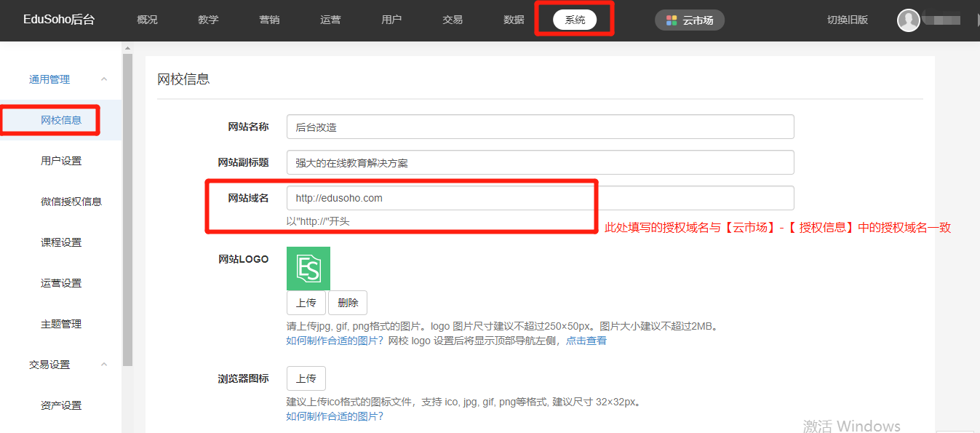Click the green ES website logo thumbnail
The image size is (980, 433).
[x=308, y=269]
